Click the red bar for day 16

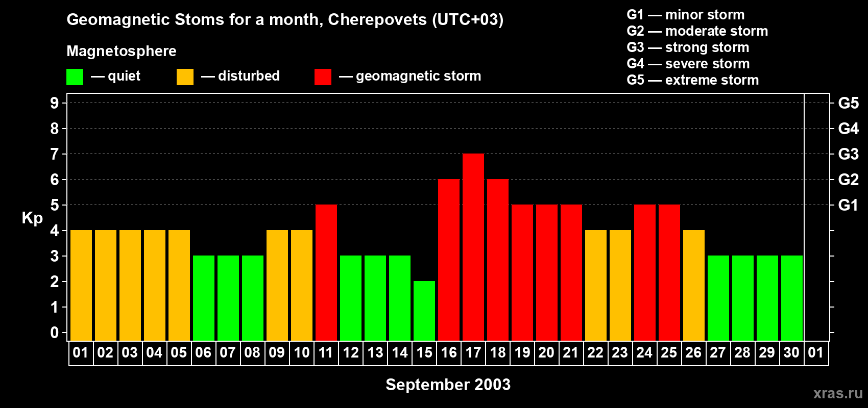pyautogui.click(x=449, y=260)
